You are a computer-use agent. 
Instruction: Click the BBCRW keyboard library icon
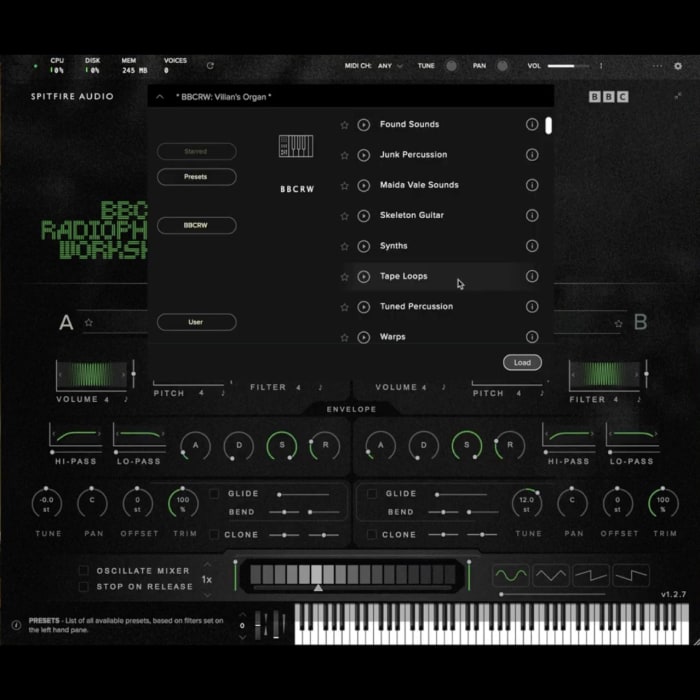coord(296,146)
